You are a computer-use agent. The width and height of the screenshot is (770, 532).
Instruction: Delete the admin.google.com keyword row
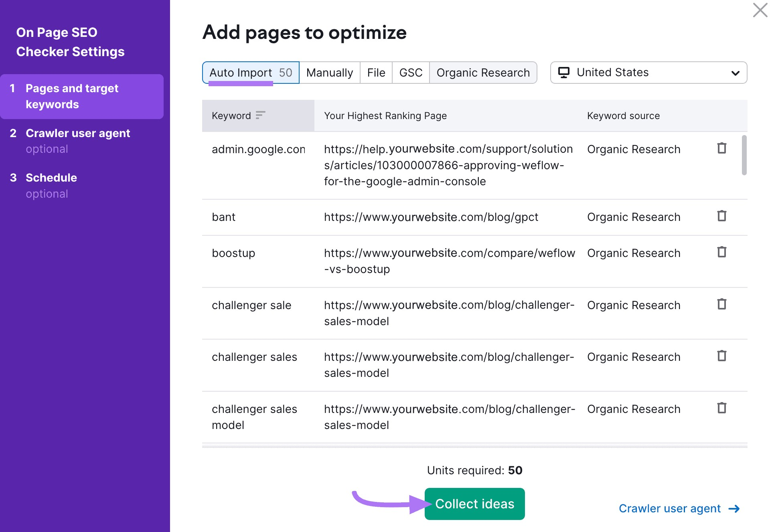coord(721,148)
